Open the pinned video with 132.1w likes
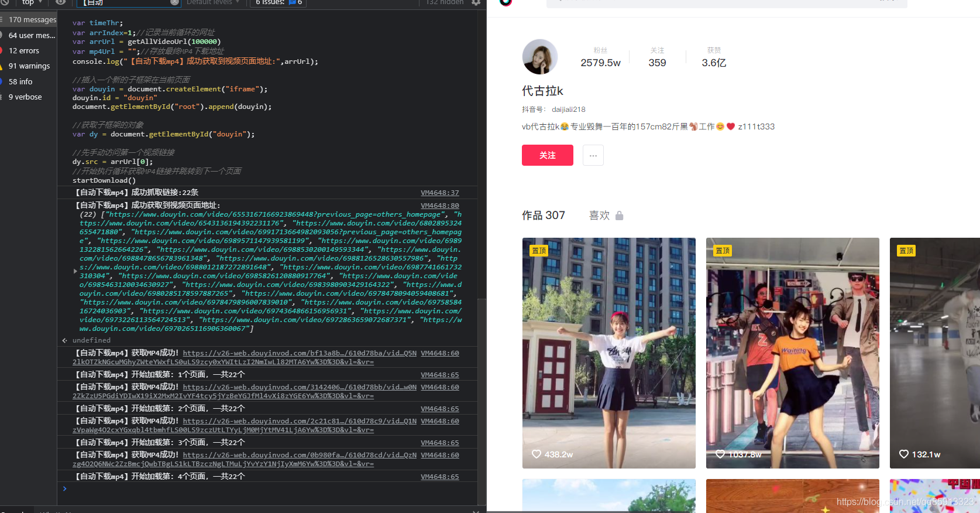 [935, 353]
